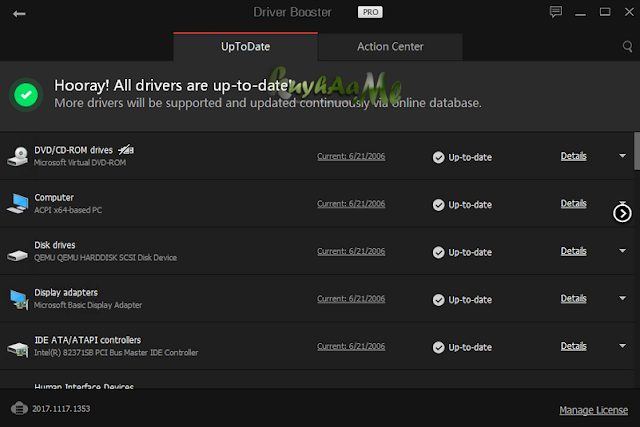Click the vertical scrollbar thumb
Viewport: 640px width, 427px height.
click(x=637, y=151)
